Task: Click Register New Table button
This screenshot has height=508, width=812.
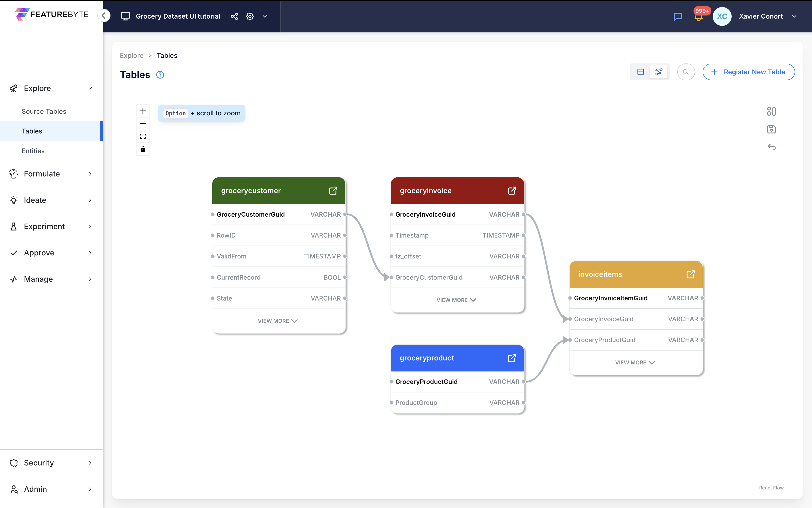Action: (749, 72)
